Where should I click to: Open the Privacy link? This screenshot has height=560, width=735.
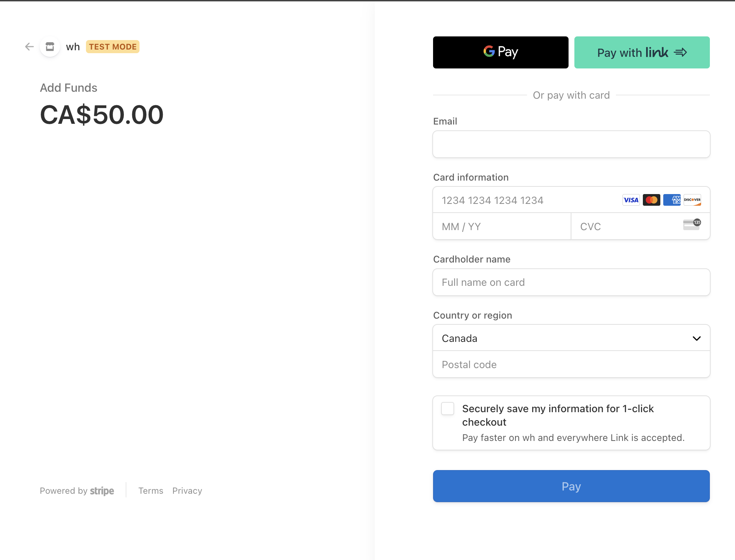point(187,491)
